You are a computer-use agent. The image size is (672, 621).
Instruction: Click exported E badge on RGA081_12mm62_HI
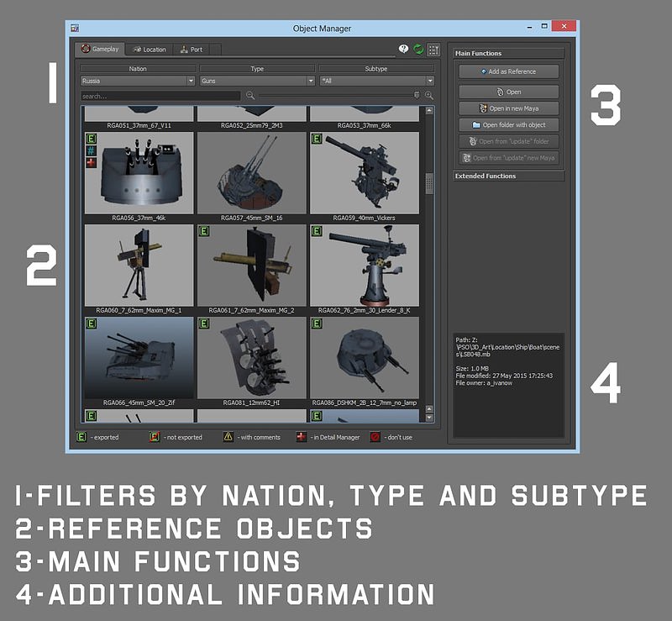pyautogui.click(x=204, y=324)
